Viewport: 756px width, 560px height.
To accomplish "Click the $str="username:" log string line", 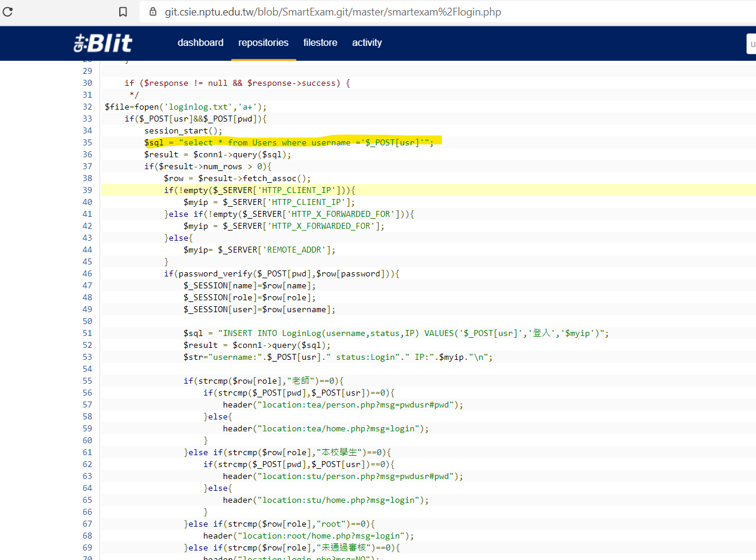I will (338, 357).
